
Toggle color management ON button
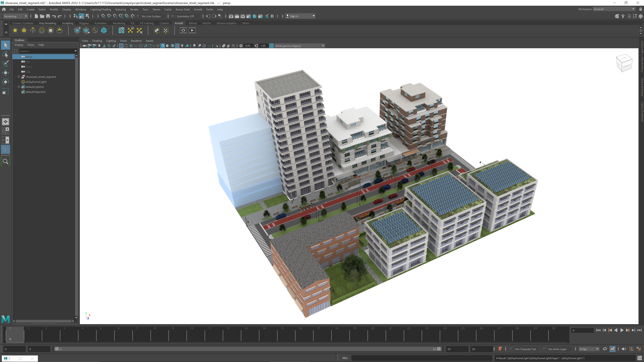tap(272, 46)
